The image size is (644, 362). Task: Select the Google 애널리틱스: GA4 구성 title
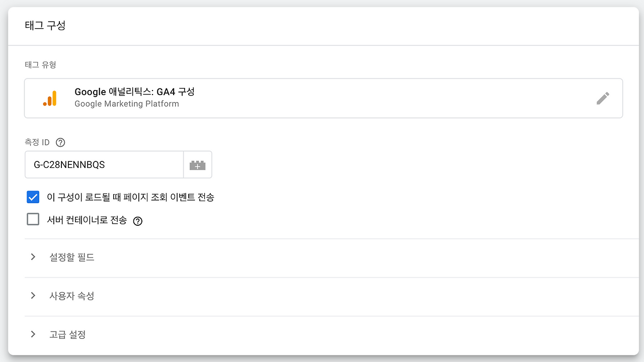tap(134, 92)
